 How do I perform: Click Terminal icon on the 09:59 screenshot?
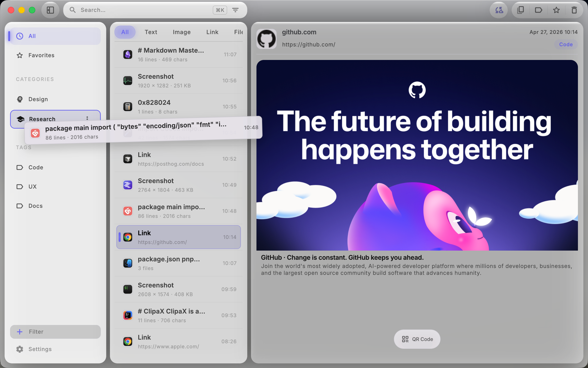coord(128,289)
